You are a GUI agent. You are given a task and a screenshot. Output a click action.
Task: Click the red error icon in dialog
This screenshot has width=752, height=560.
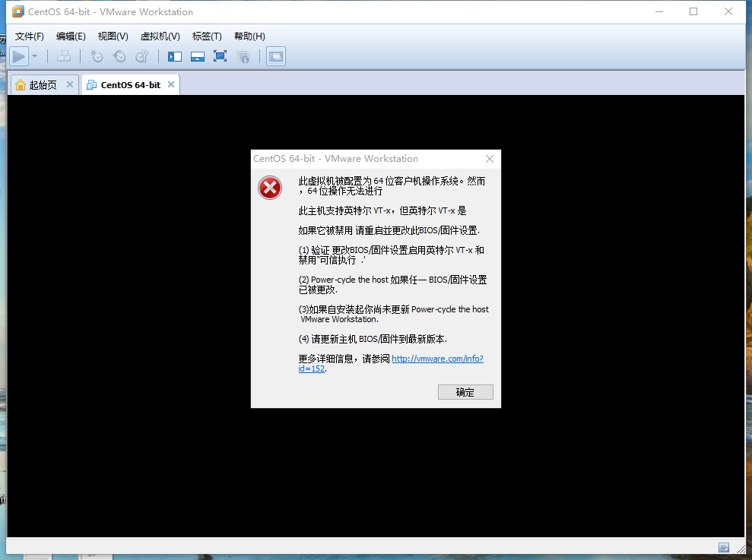(x=270, y=188)
